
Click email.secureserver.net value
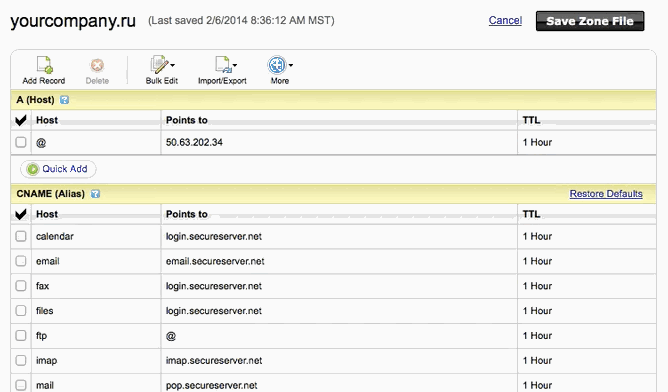215,261
